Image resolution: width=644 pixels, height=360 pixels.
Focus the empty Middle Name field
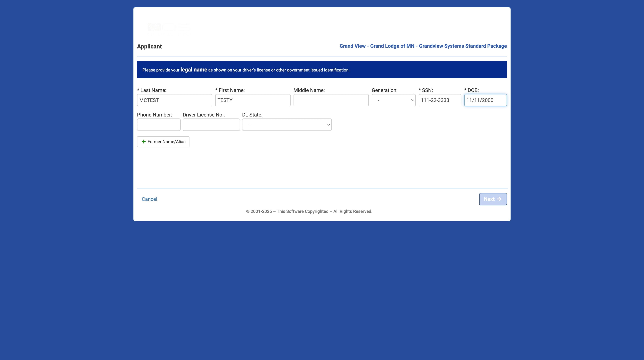[x=331, y=100]
